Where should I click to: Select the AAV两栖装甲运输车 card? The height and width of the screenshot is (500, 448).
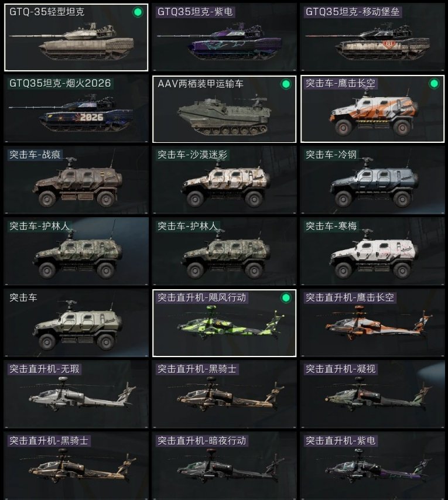pos(224,109)
